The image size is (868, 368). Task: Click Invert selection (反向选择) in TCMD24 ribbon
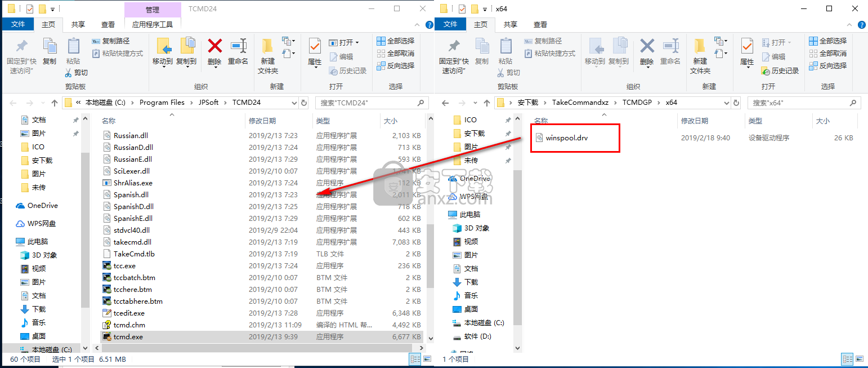(395, 66)
